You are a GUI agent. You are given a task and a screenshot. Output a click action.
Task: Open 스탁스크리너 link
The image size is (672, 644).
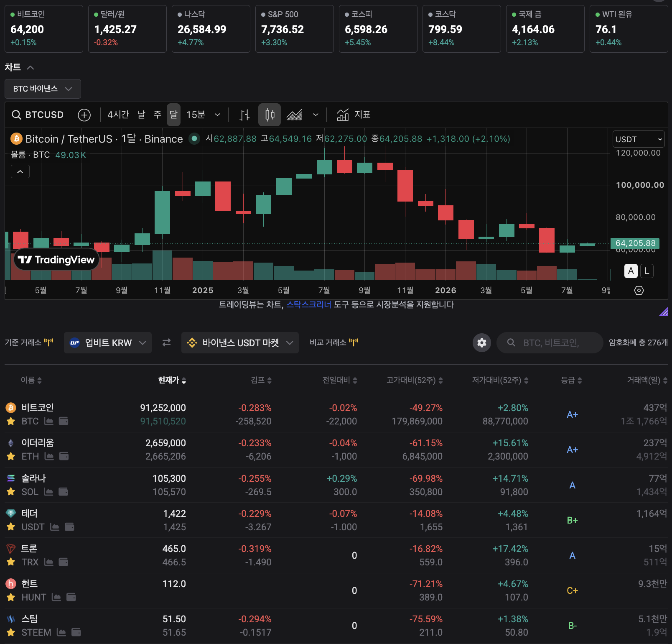click(x=308, y=304)
